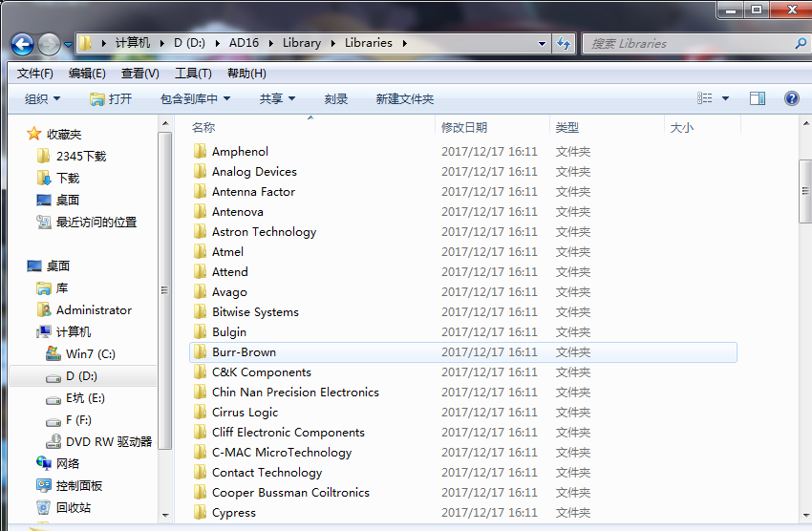
Task: Select 库 in the navigation tree
Action: (x=53, y=288)
